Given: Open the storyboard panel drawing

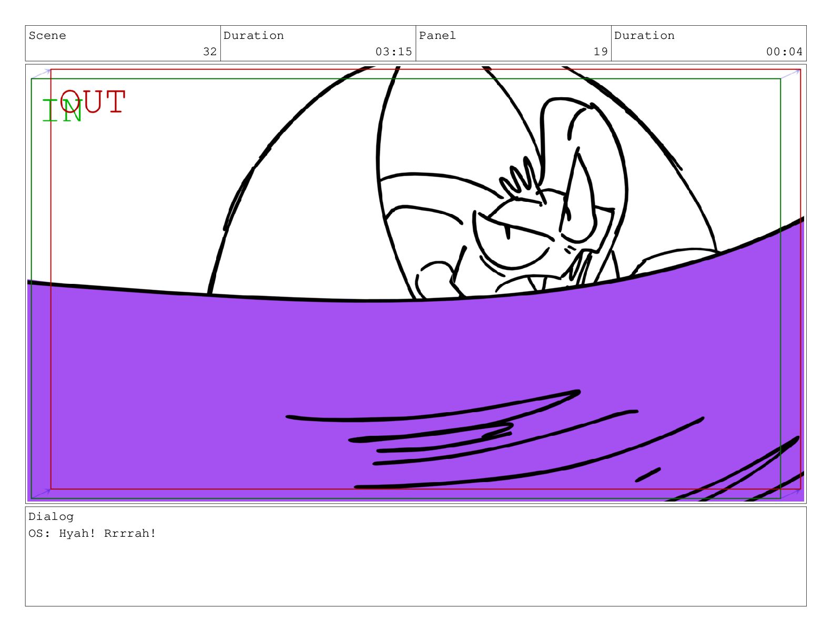Looking at the screenshot, I should (415, 284).
